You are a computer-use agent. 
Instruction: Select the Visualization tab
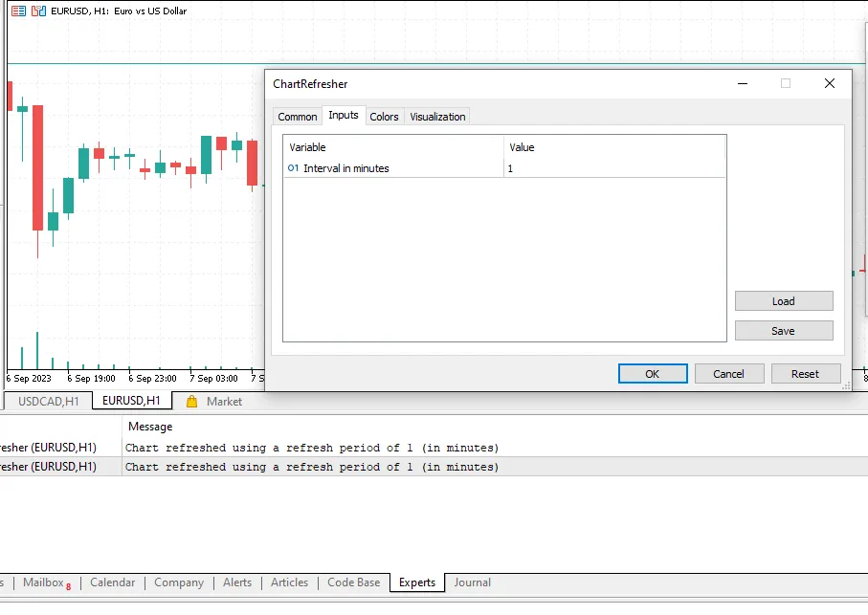[x=437, y=116]
